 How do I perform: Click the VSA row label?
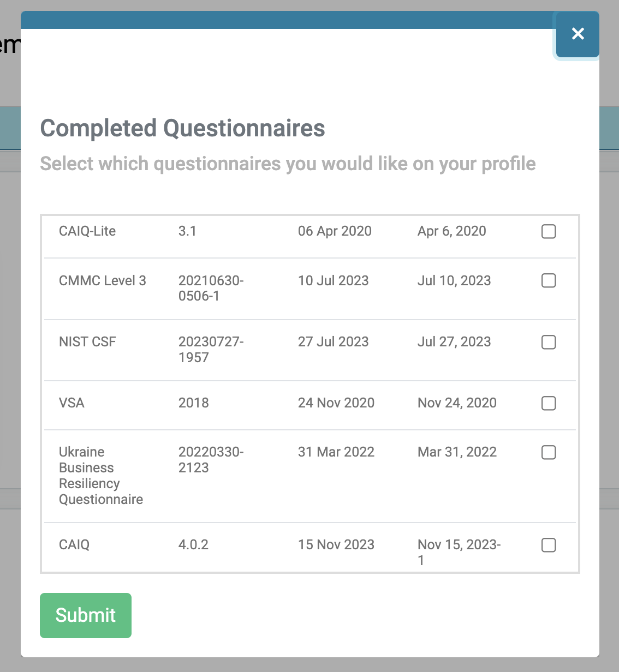click(x=72, y=403)
